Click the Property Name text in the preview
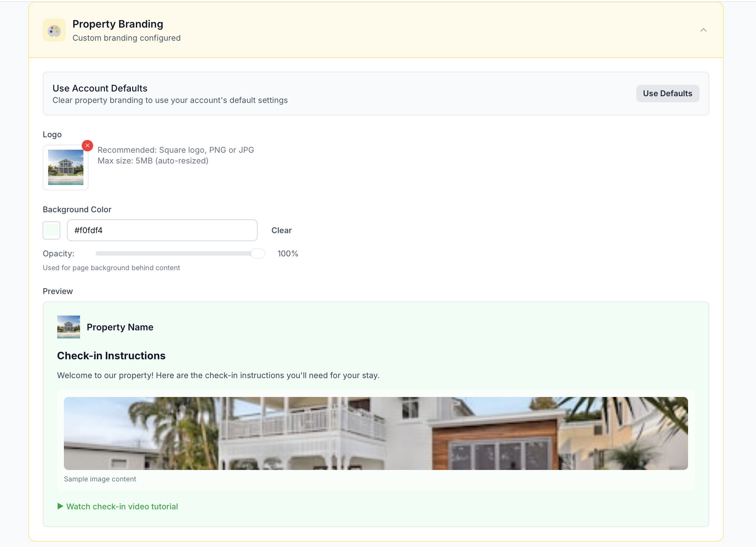Image resolution: width=756 pixels, height=547 pixels. coord(120,327)
